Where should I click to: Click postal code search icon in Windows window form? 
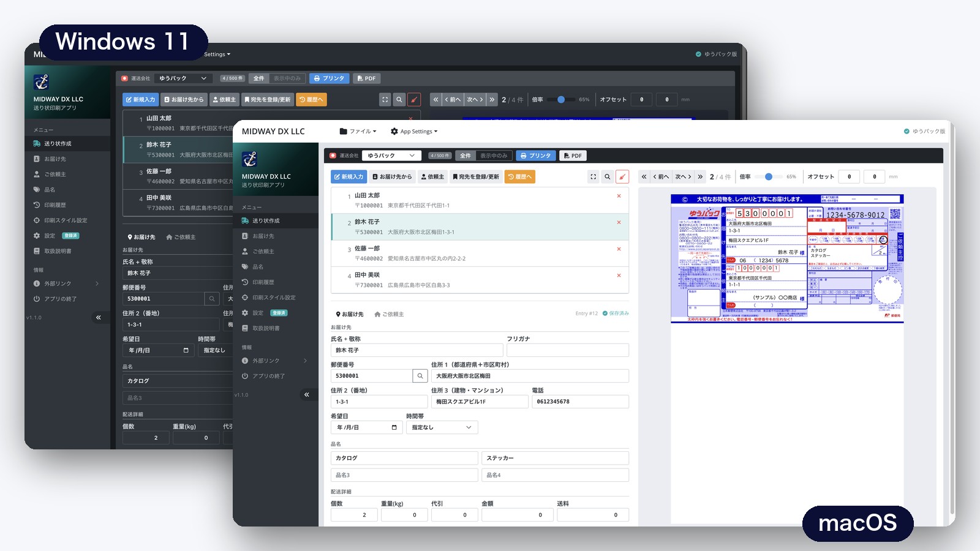point(212,299)
